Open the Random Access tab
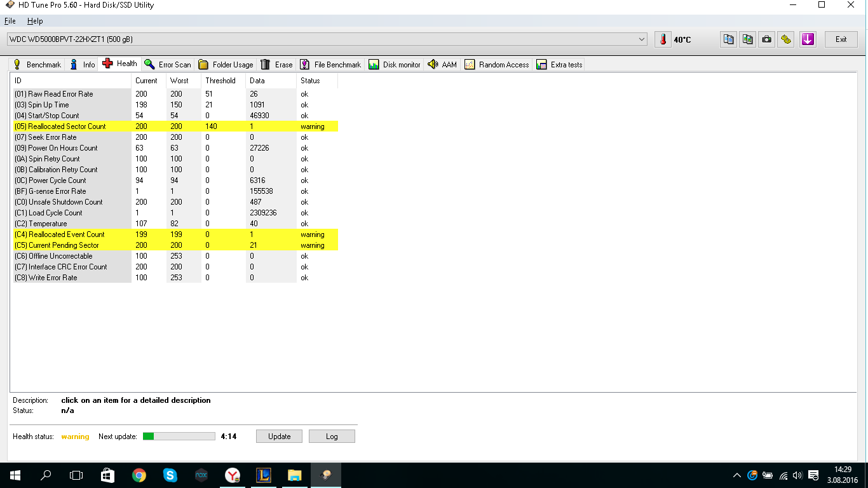Screen dimensions: 868x488 497,64
